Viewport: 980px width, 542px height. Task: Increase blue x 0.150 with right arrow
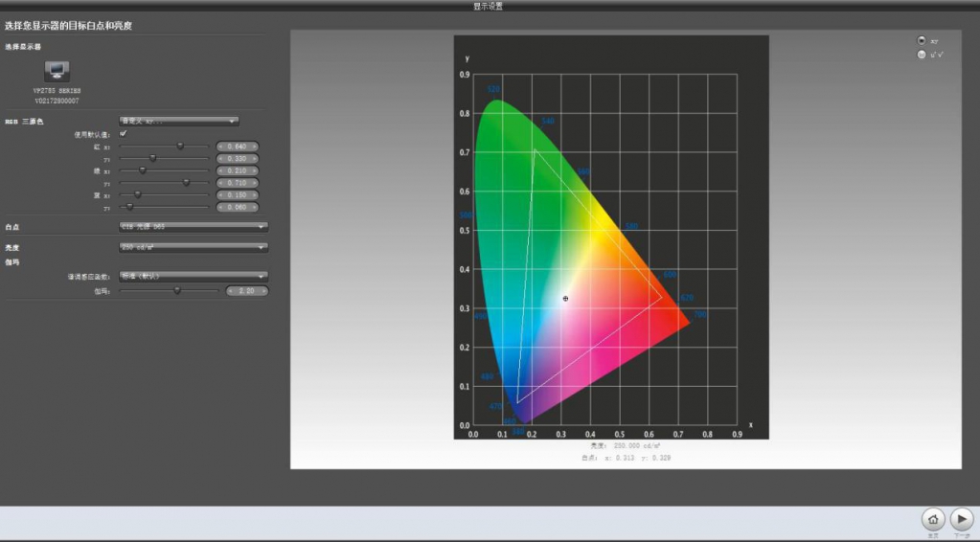click(255, 194)
